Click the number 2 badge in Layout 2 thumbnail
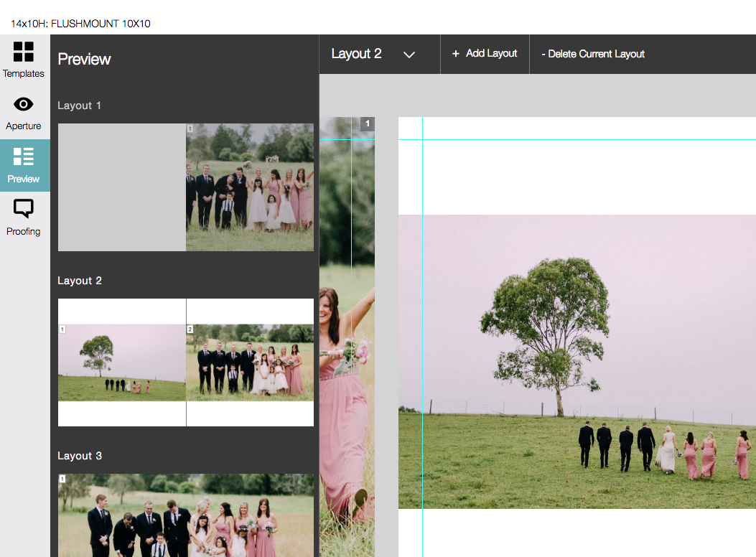756x557 pixels. [190, 329]
